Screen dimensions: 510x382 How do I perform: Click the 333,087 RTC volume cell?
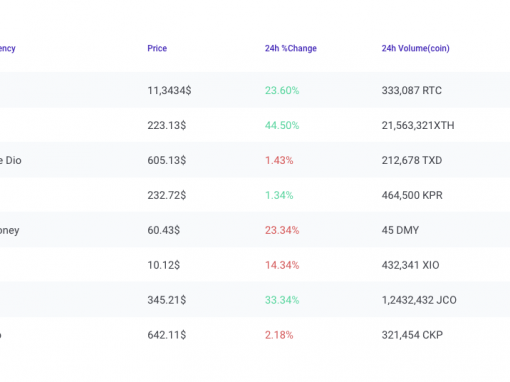[x=412, y=90]
